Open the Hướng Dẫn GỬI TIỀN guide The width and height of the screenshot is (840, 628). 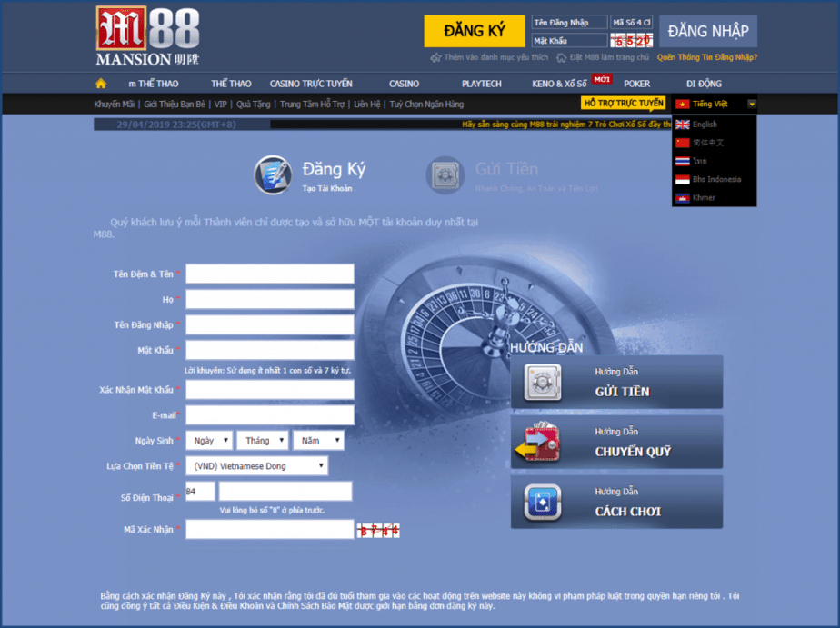(616, 383)
